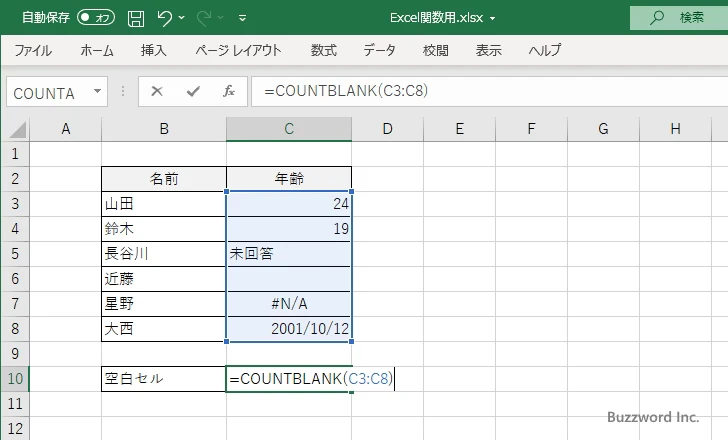Select row 10 header
The width and height of the screenshot is (728, 440).
pyautogui.click(x=15, y=379)
